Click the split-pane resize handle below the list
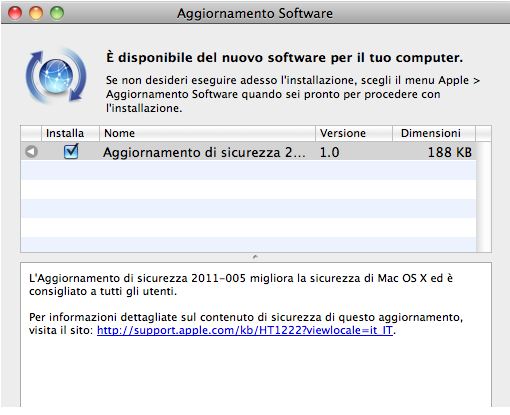Image resolution: width=510 pixels, height=415 pixels. (255, 257)
